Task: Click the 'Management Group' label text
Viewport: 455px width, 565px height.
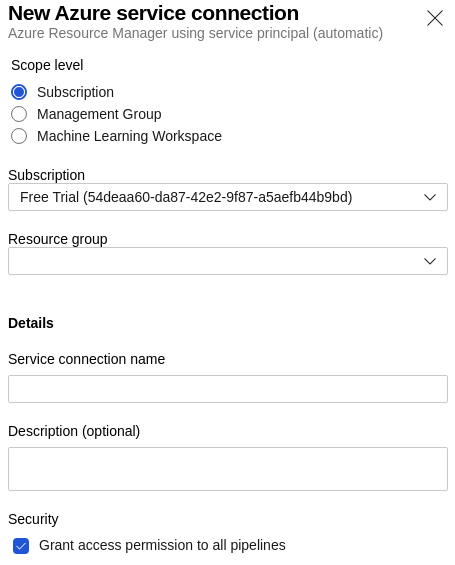Action: 99,114
